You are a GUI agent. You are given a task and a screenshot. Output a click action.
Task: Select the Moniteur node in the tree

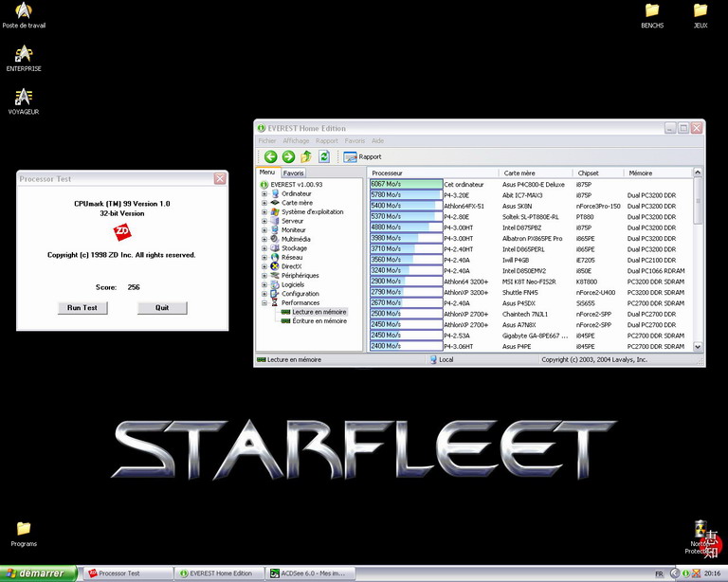(x=294, y=229)
